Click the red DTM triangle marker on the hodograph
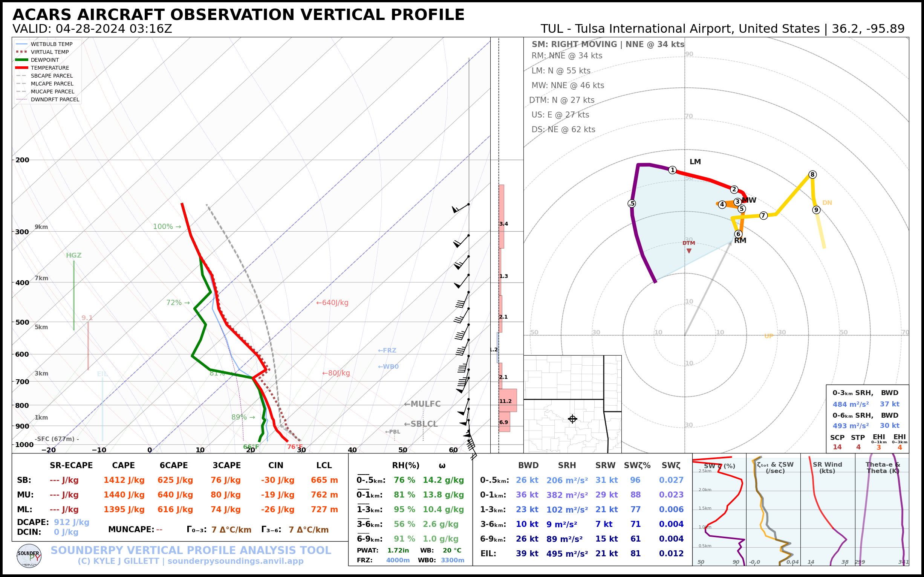924x577 pixels. pos(689,251)
